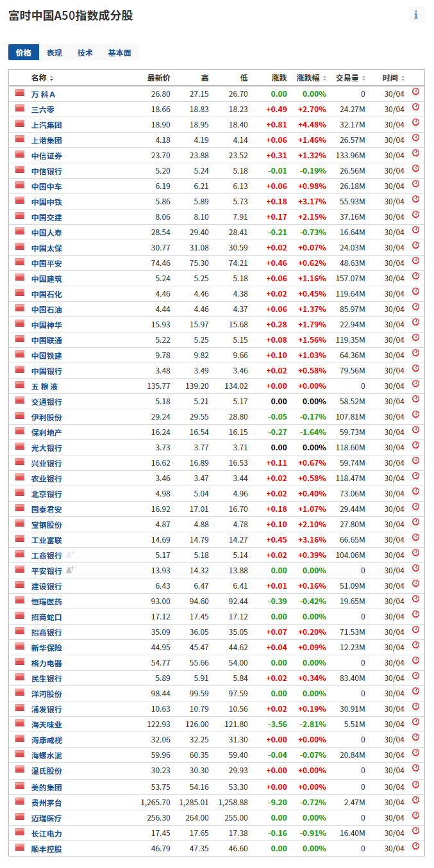Click the China flag icon in 招商银行 row
This screenshot has height=868, width=434.
(20, 631)
